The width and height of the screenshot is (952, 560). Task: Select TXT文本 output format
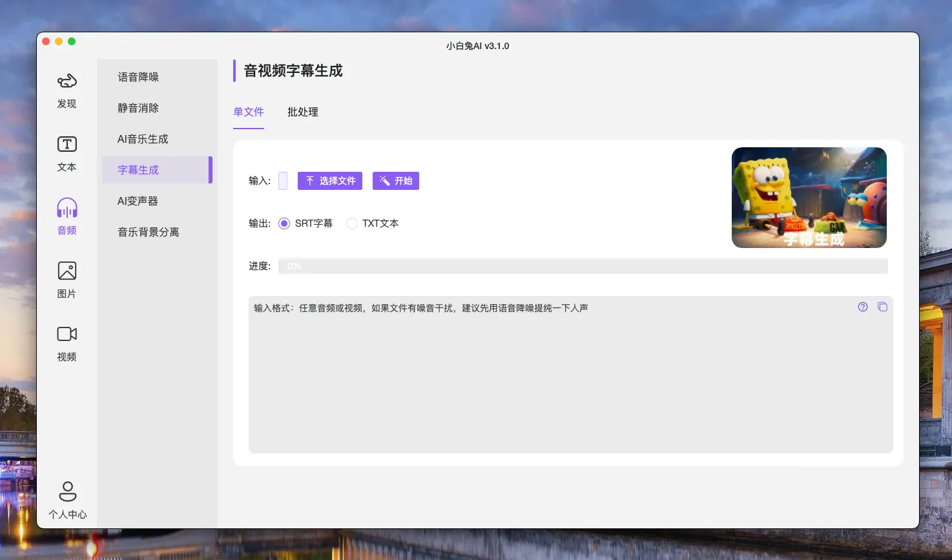(x=373, y=223)
